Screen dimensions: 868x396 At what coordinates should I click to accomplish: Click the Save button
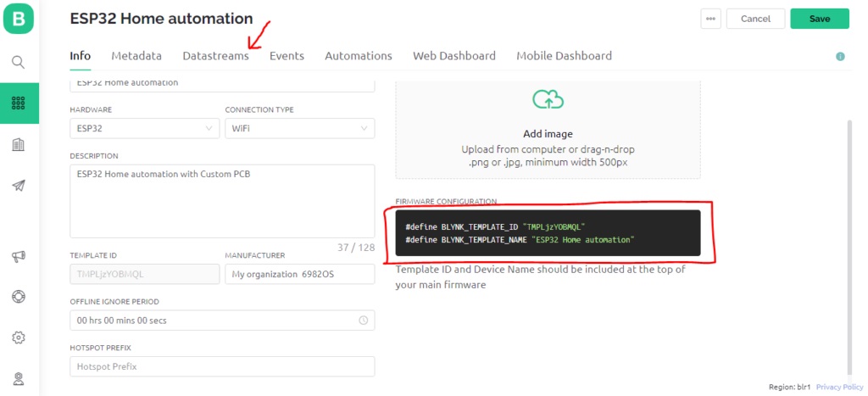[x=820, y=19]
